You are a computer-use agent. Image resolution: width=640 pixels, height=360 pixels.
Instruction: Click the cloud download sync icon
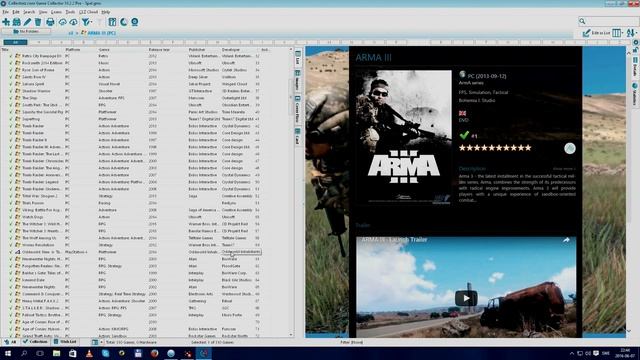[73, 22]
